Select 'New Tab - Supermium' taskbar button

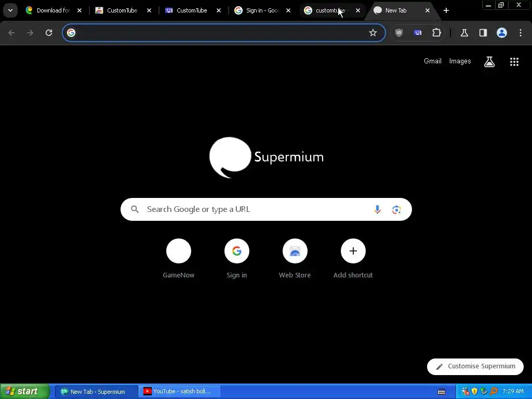tap(96, 392)
